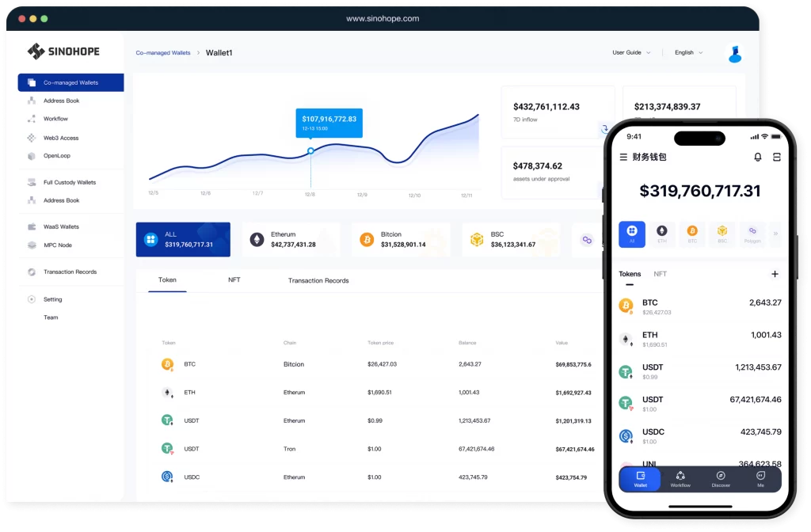Open USDT 1,213,453.67 row on phone
The width and height of the screenshot is (811, 532).
[x=700, y=371]
